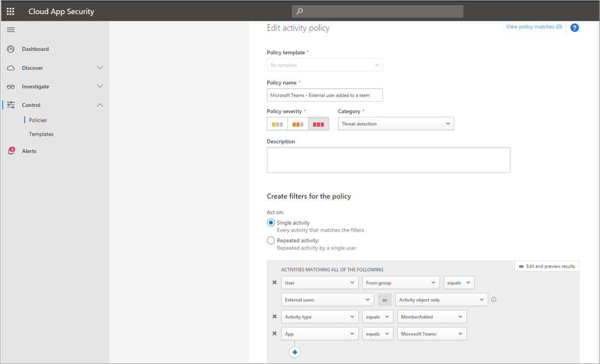600x364 pixels.
Task: Set policy severity to medium
Action: 298,123
